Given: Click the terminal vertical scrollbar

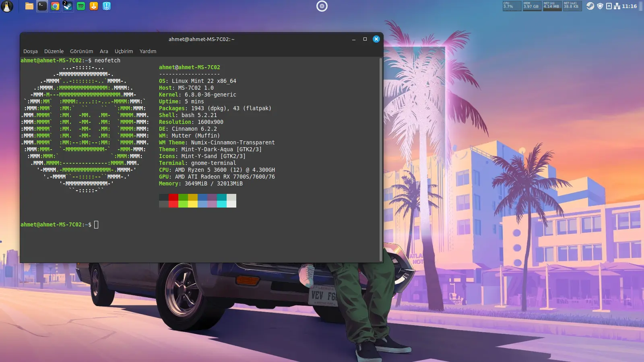Looking at the screenshot, I should tap(381, 159).
